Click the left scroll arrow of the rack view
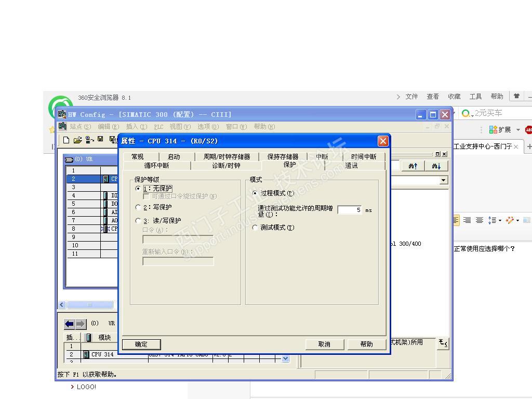 pos(62,304)
